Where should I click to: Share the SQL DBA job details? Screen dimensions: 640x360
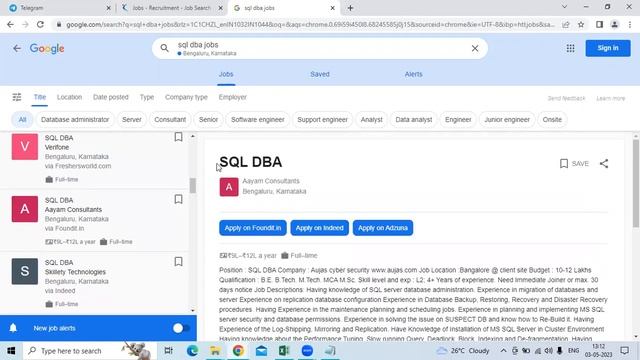click(x=604, y=164)
